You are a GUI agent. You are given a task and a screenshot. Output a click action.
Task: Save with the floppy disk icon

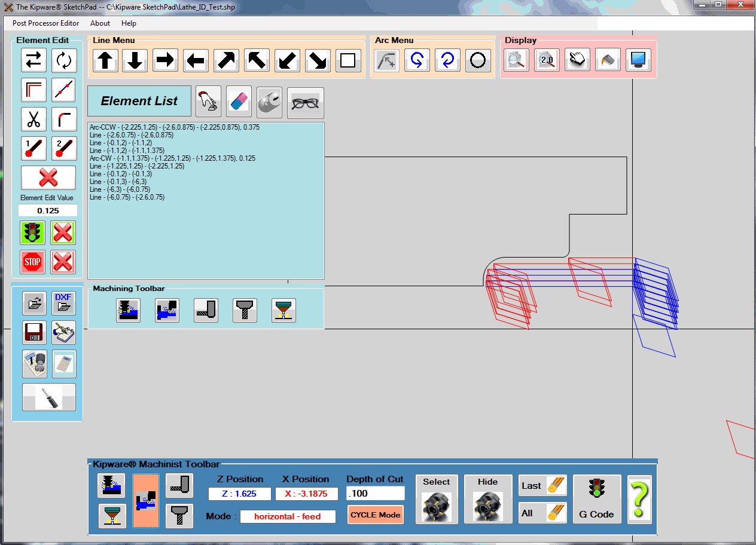click(x=35, y=332)
